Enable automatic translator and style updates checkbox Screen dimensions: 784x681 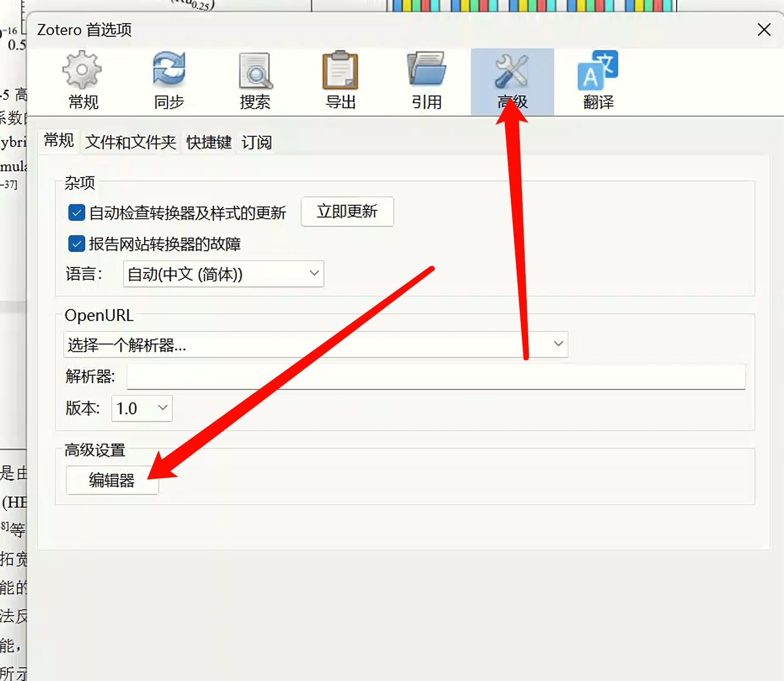pyautogui.click(x=76, y=213)
